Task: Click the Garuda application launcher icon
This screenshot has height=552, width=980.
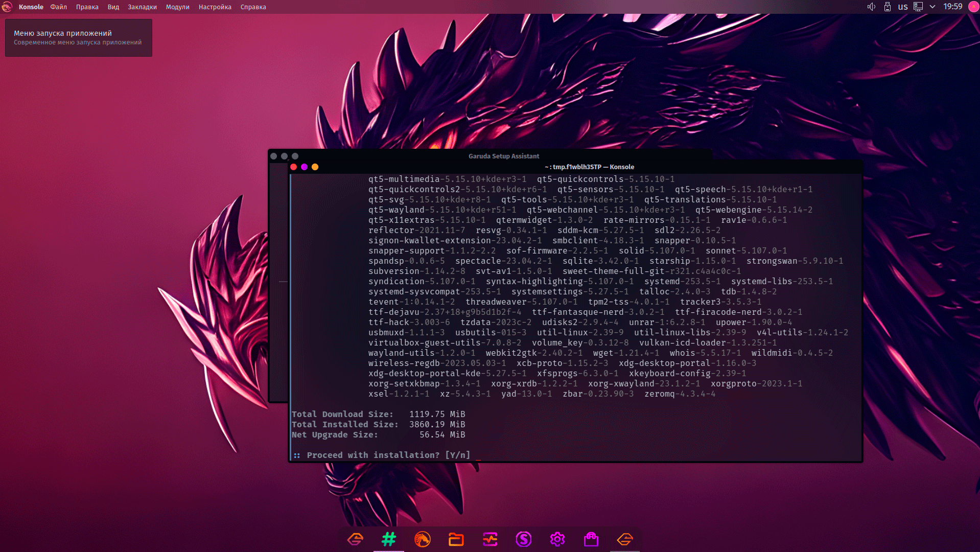Action: click(x=7, y=7)
